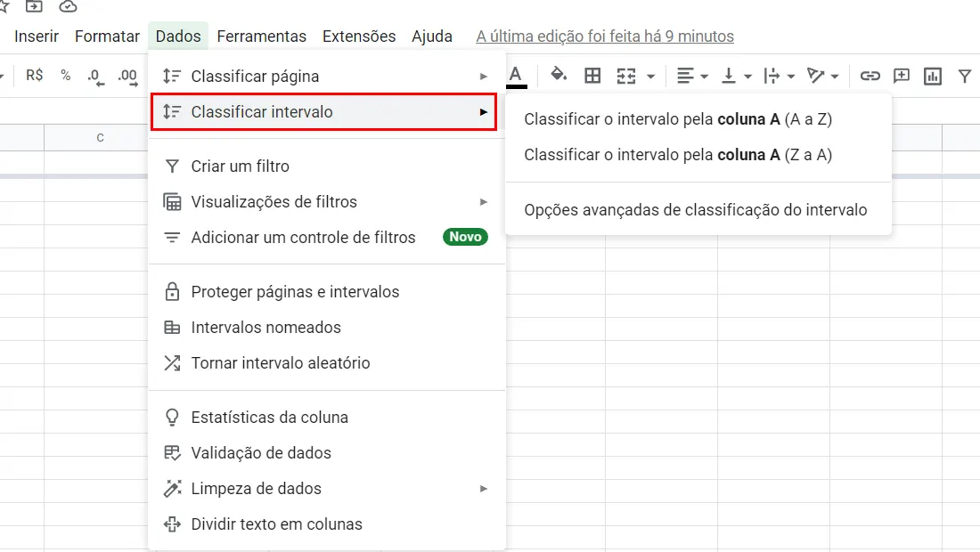980x552 pixels.
Task: Click the green Novo badge
Action: pos(465,237)
